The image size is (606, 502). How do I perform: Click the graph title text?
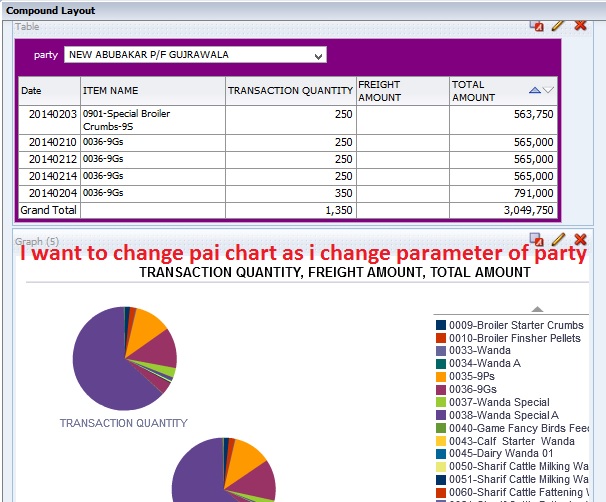coord(335,272)
